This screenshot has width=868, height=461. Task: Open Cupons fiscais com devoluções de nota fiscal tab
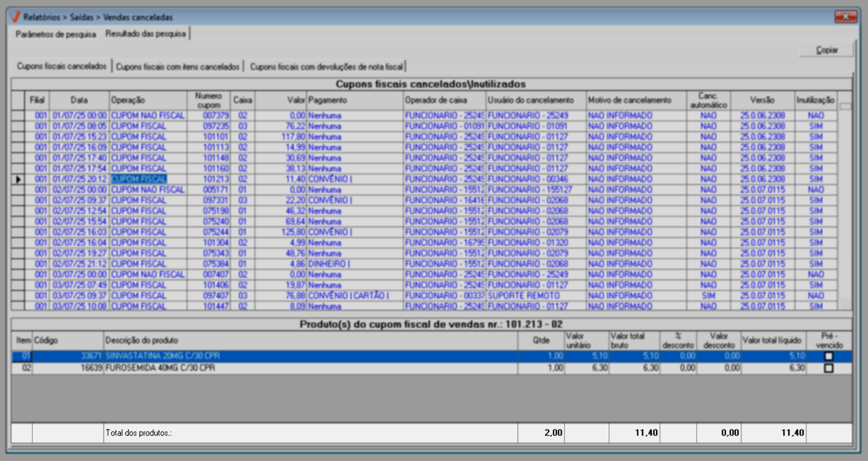click(x=326, y=67)
